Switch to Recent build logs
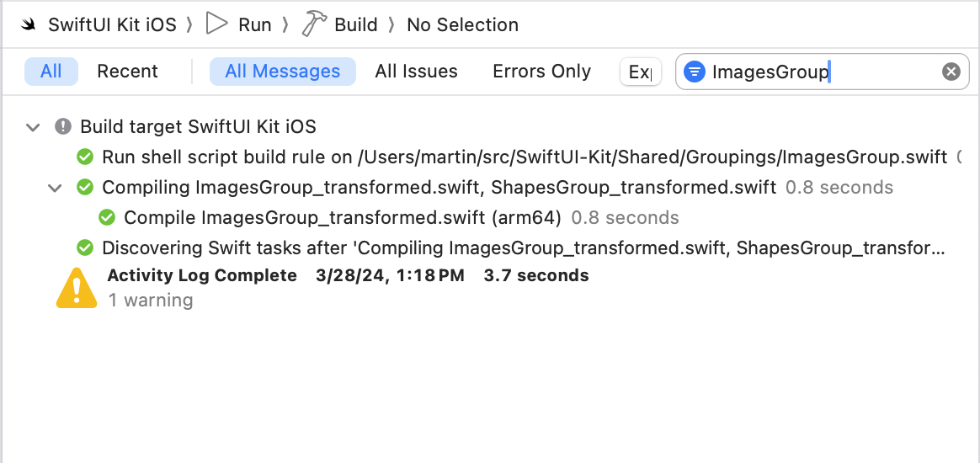 pos(127,72)
